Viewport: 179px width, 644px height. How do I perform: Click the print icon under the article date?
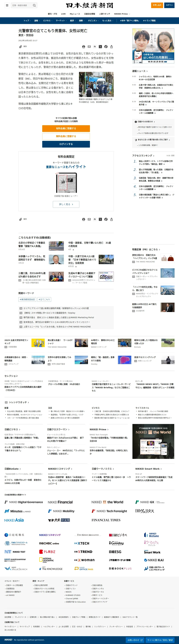[x=84, y=47]
